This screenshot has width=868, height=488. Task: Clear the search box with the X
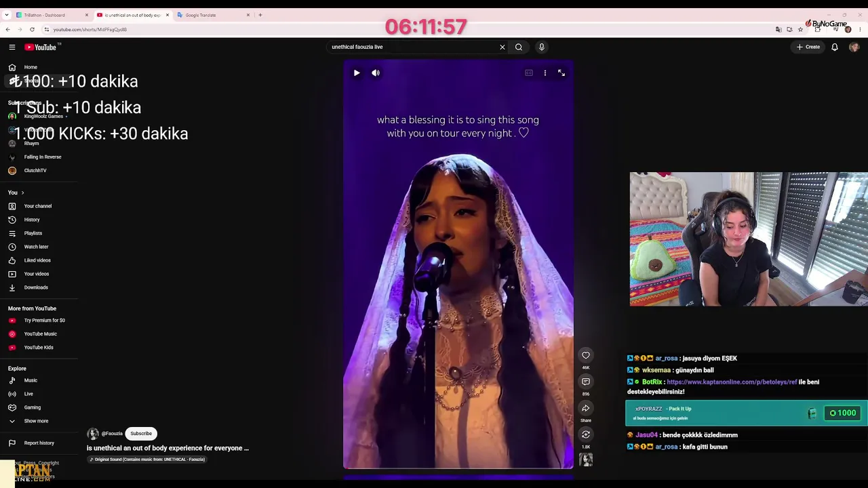[502, 47]
